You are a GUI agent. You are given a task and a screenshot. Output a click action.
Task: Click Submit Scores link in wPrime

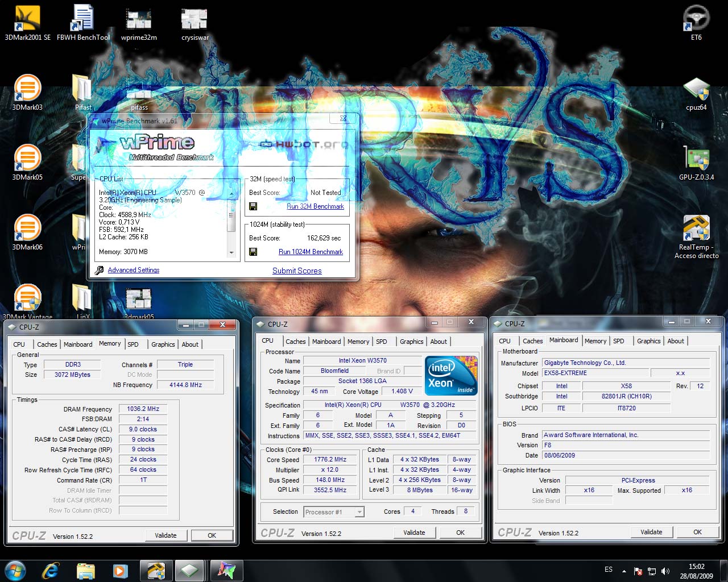tap(297, 271)
